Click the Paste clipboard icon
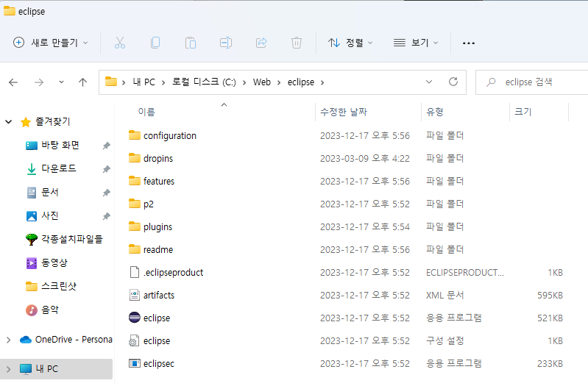Image resolution: width=588 pixels, height=386 pixels. coord(190,43)
